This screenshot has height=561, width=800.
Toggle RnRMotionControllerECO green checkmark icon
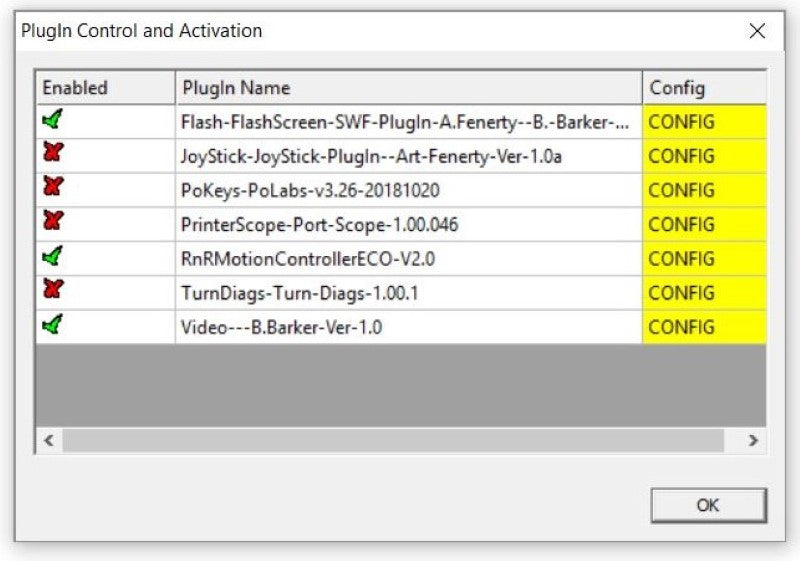[52, 258]
